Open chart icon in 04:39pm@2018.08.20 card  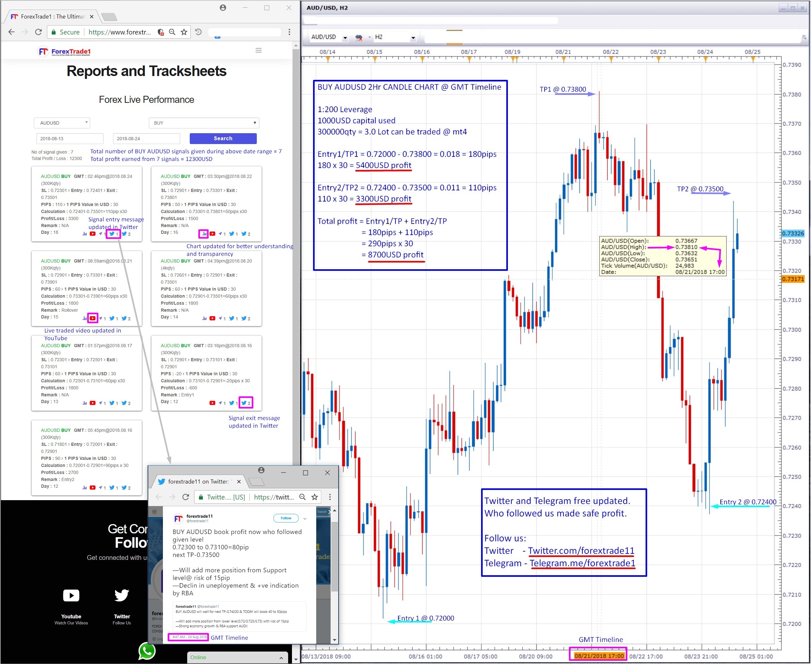coord(205,319)
